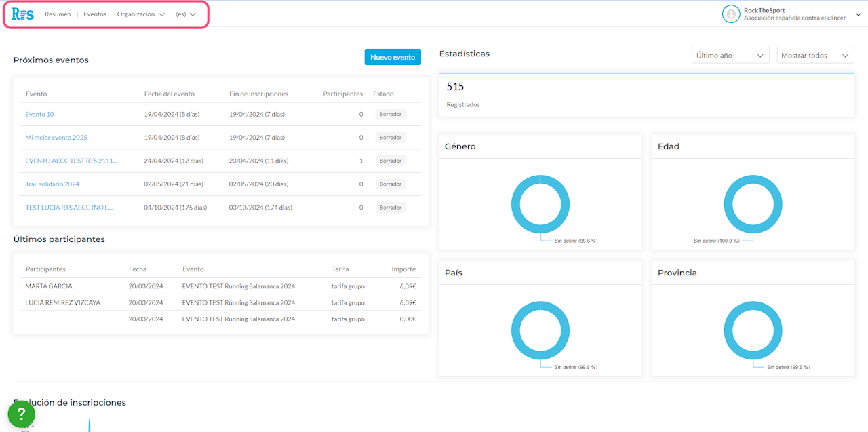Image resolution: width=868 pixels, height=432 pixels.
Task: Open the green help question-mark button
Action: (22, 414)
